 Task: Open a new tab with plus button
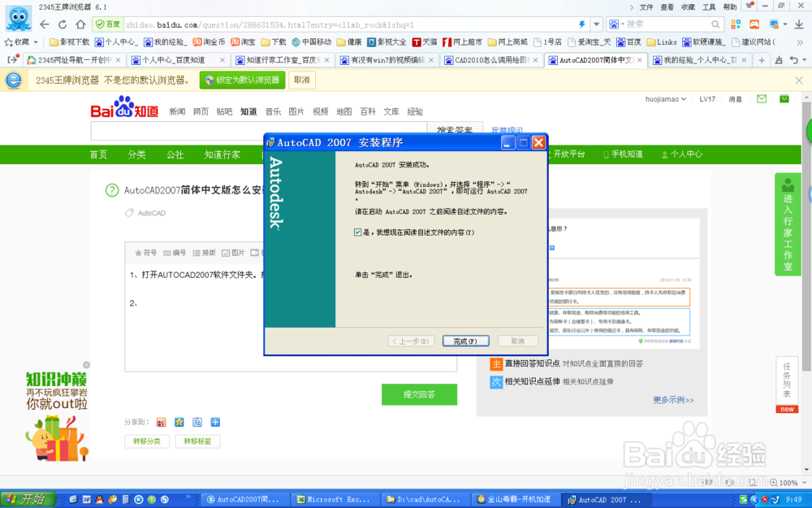(x=762, y=60)
